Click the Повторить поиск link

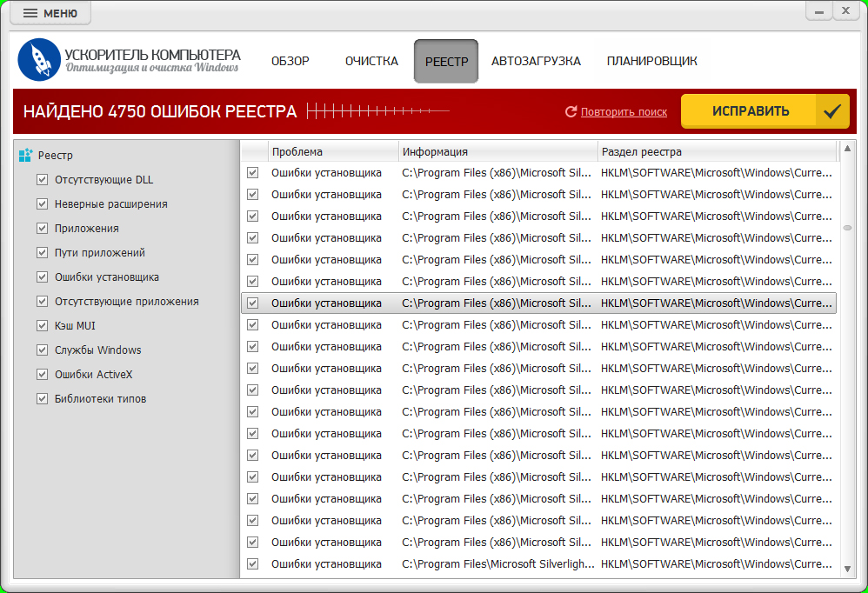tap(624, 112)
